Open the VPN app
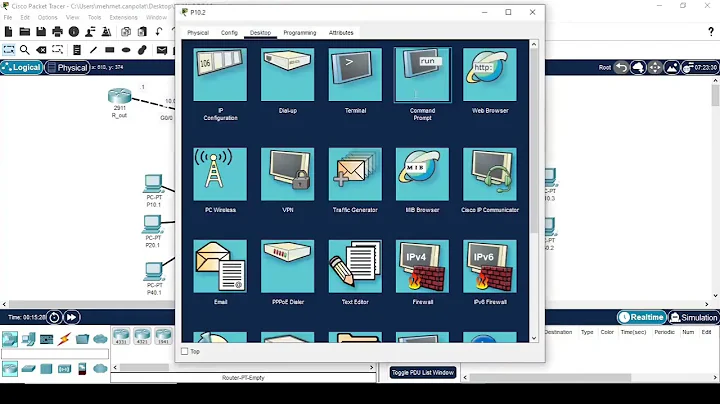Viewport: 720px width, 404px height. click(x=287, y=174)
